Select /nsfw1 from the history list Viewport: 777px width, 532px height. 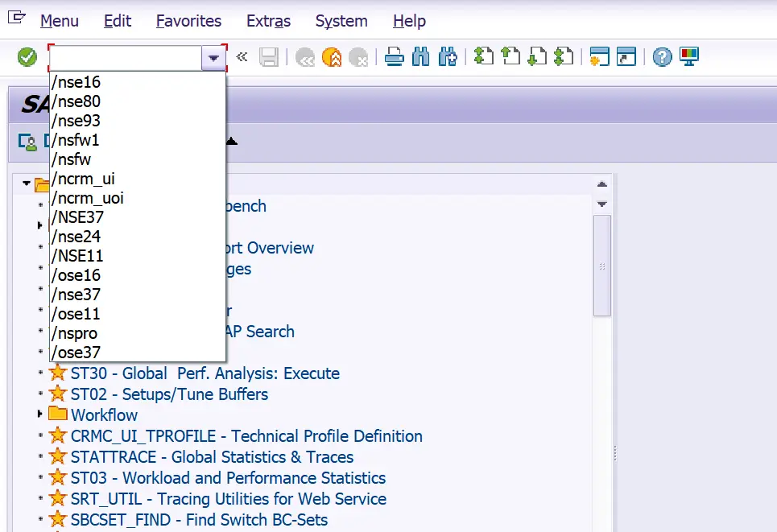pos(138,140)
